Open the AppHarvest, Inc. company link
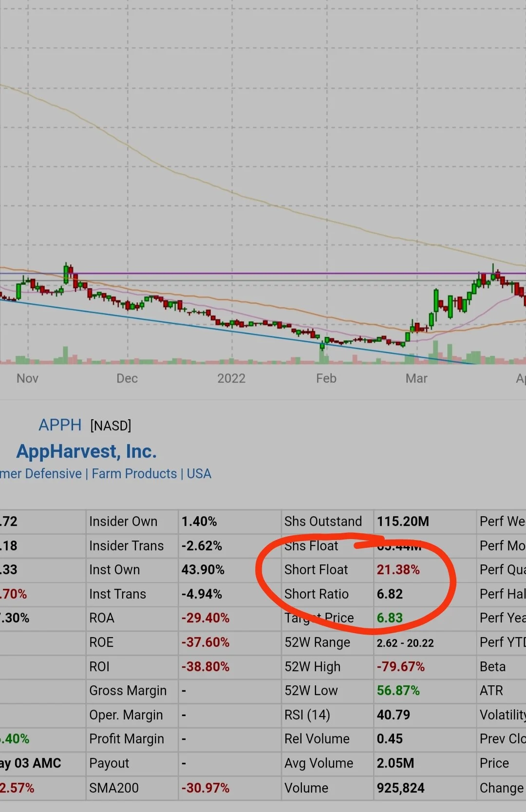The width and height of the screenshot is (526, 812). pyautogui.click(x=87, y=451)
